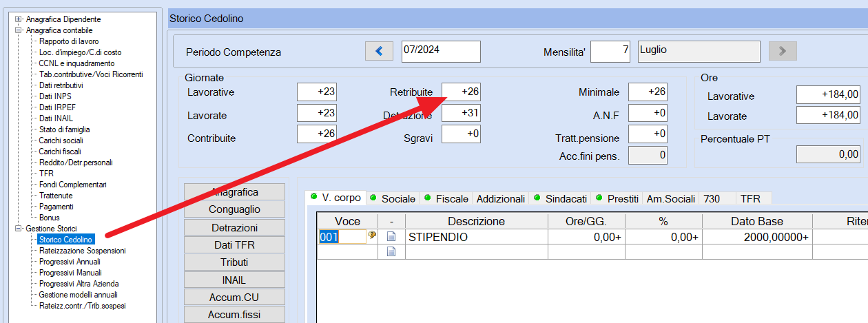
Task: Collapse Anagrafica contabile tree node
Action: point(18,30)
